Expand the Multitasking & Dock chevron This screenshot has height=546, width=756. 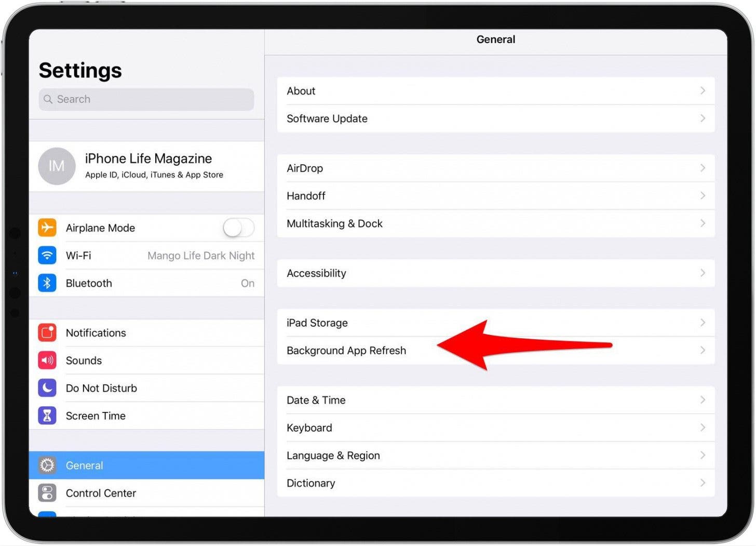[703, 223]
